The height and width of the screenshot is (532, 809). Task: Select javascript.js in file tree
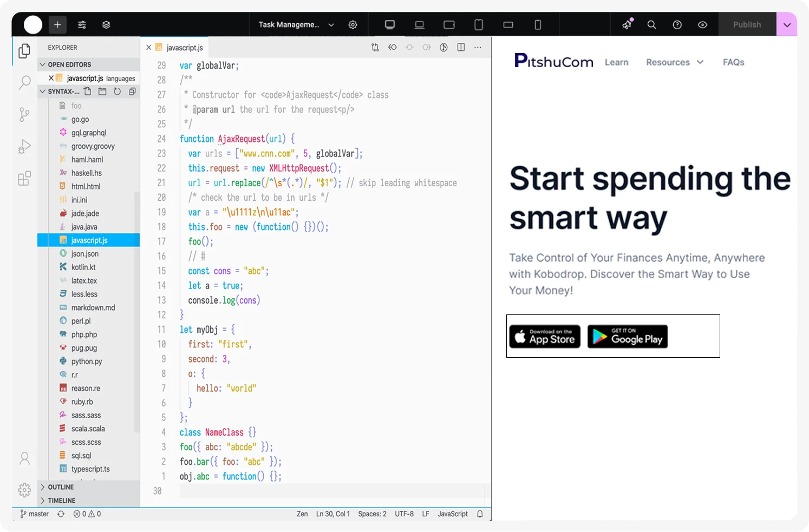point(89,240)
